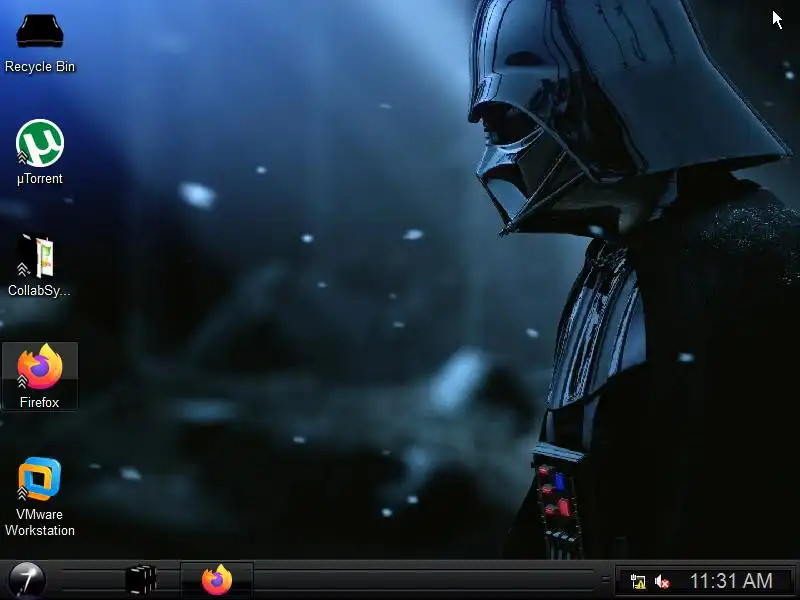Select the µTorrent desktop shortcut

point(40,152)
